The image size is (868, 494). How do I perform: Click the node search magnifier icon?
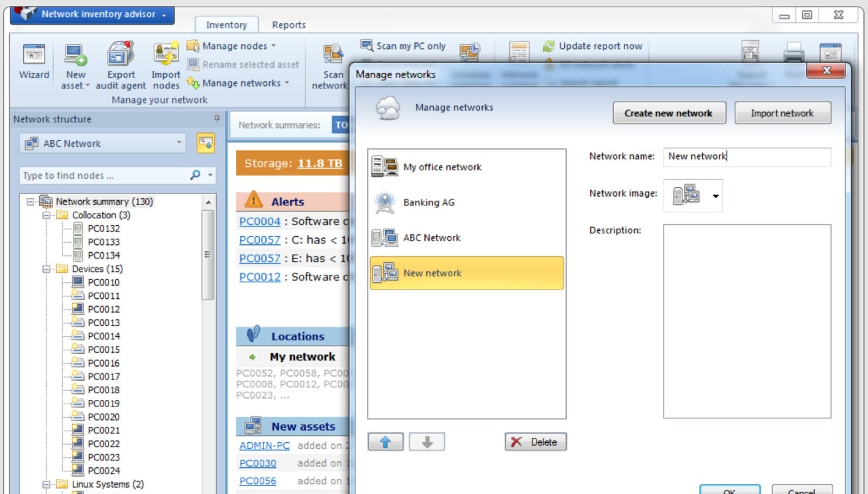195,175
